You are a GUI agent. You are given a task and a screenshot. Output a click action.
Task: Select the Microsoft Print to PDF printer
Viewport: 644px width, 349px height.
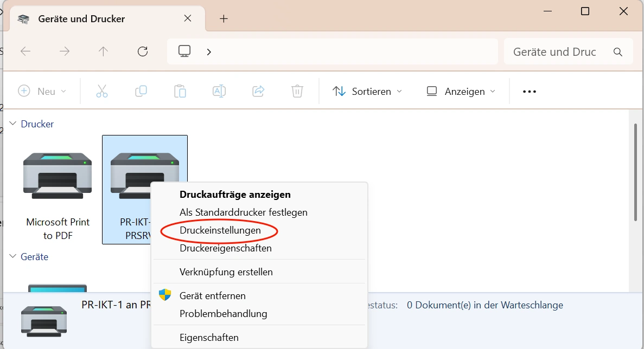click(x=58, y=190)
